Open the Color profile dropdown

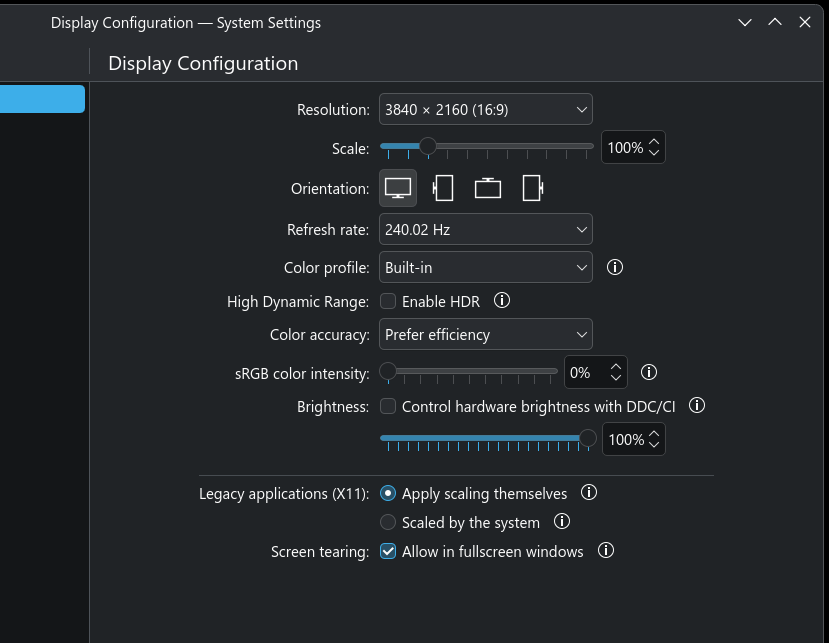(486, 268)
